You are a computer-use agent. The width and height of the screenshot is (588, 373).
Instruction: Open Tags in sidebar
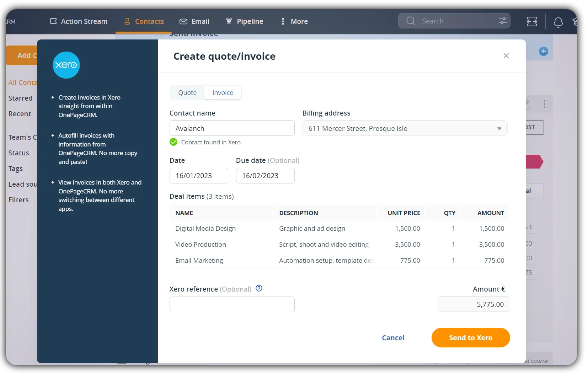15,169
